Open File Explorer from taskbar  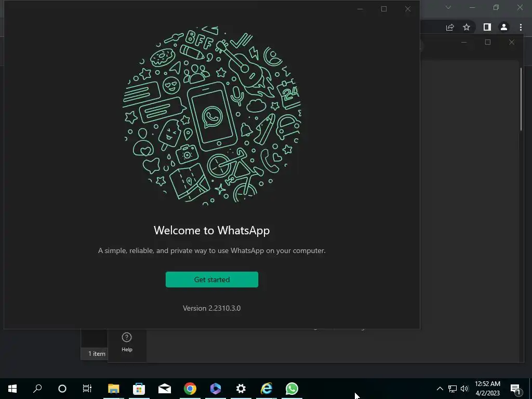(x=113, y=389)
